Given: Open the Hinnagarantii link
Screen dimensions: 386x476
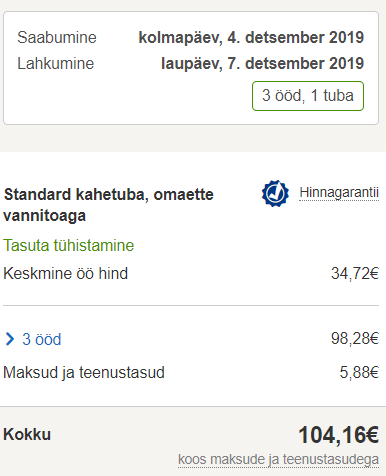Looking at the screenshot, I should 339,193.
